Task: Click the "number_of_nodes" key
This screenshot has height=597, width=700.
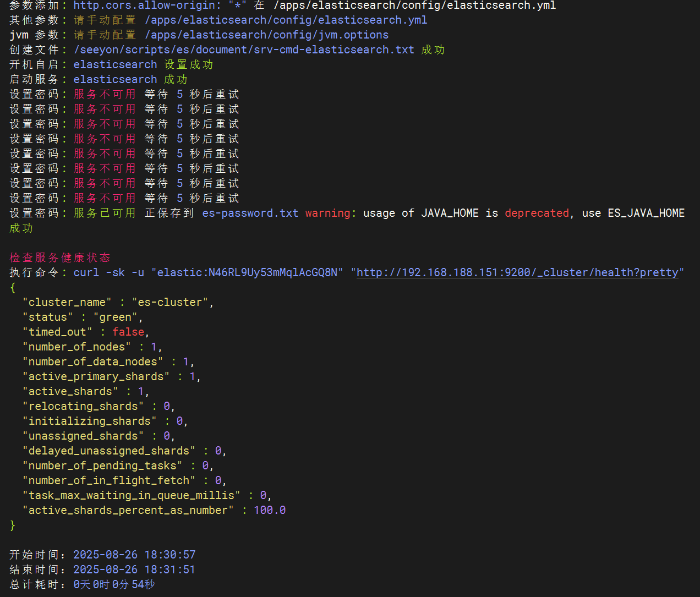Action: coord(77,347)
